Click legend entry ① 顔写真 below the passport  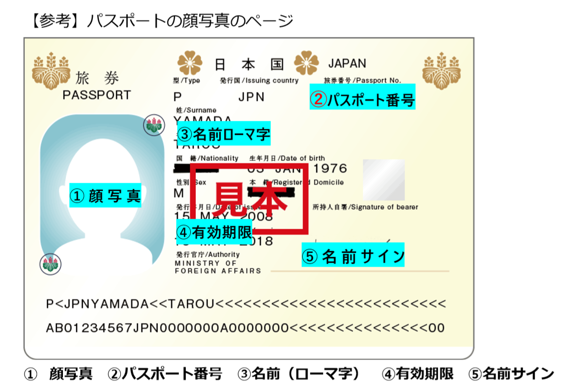58,374
